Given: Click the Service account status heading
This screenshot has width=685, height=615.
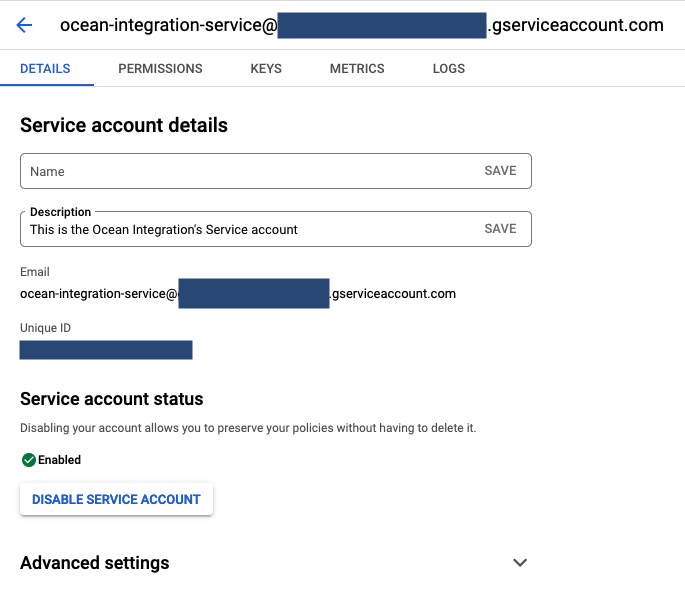Looking at the screenshot, I should (x=112, y=399).
